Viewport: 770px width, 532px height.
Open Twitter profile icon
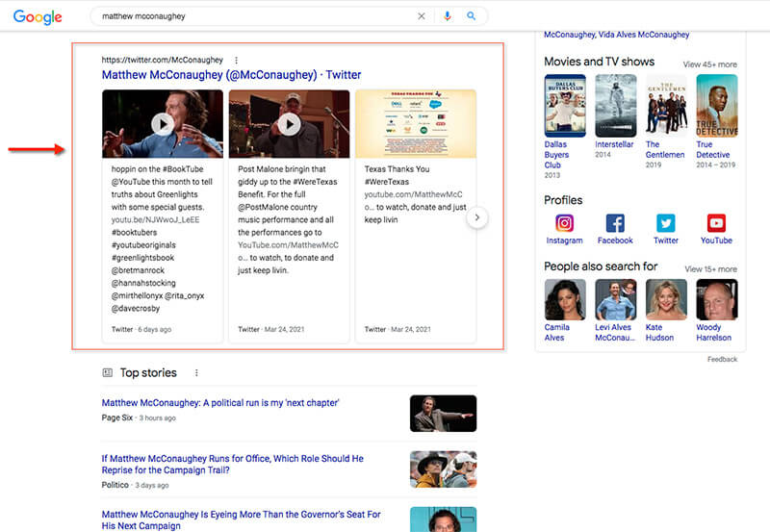[665, 223]
